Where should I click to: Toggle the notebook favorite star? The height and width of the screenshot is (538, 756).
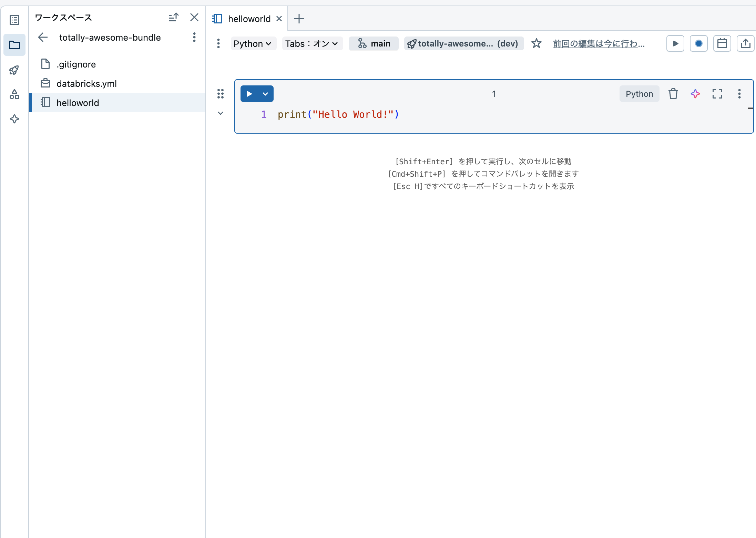coord(537,43)
